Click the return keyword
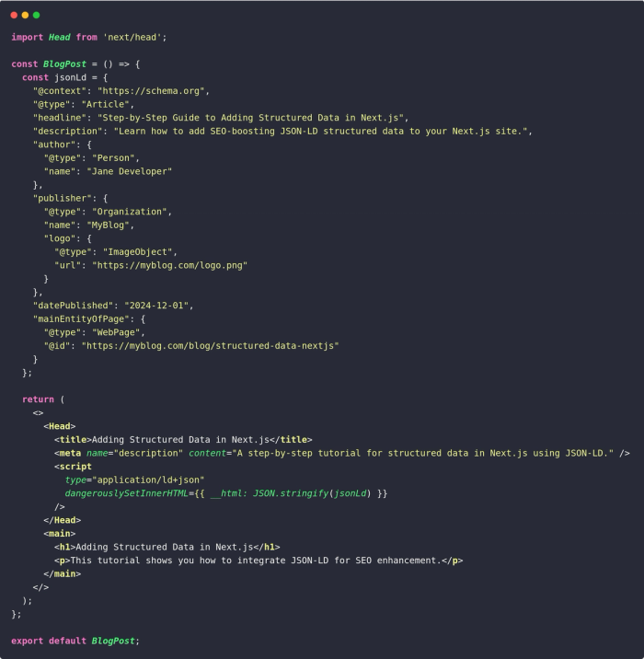 (x=39, y=399)
